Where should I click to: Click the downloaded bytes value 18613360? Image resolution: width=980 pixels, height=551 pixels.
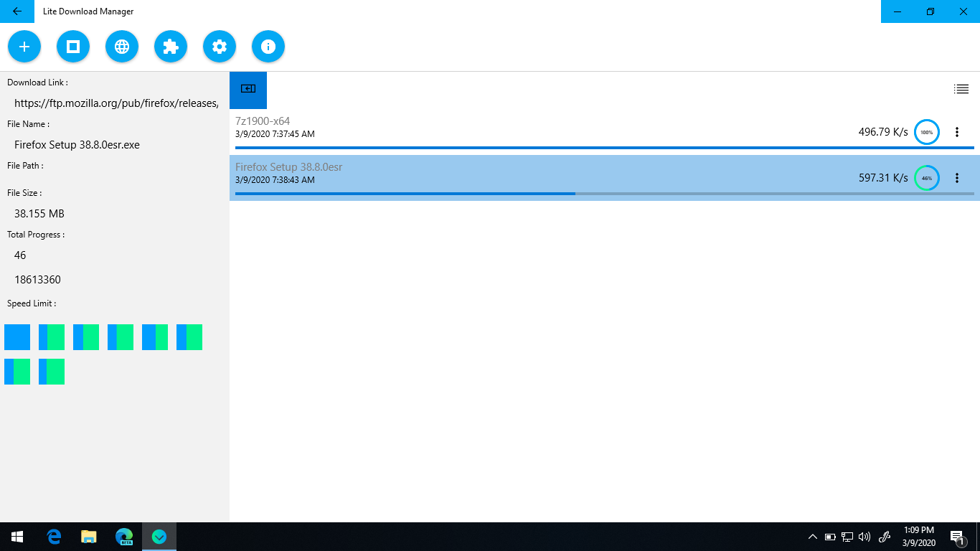coord(38,280)
